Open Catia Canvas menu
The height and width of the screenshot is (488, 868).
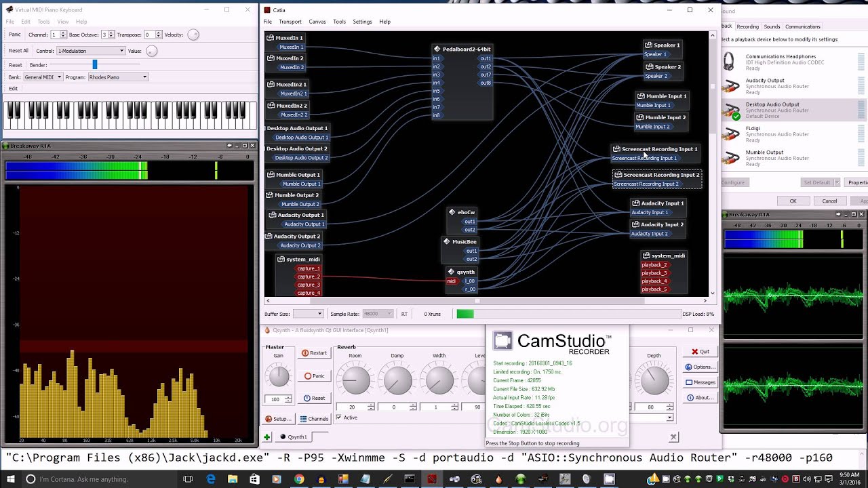(317, 22)
